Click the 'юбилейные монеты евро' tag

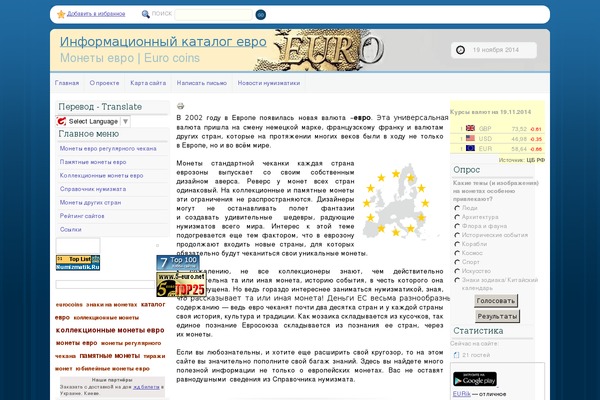click(112, 369)
